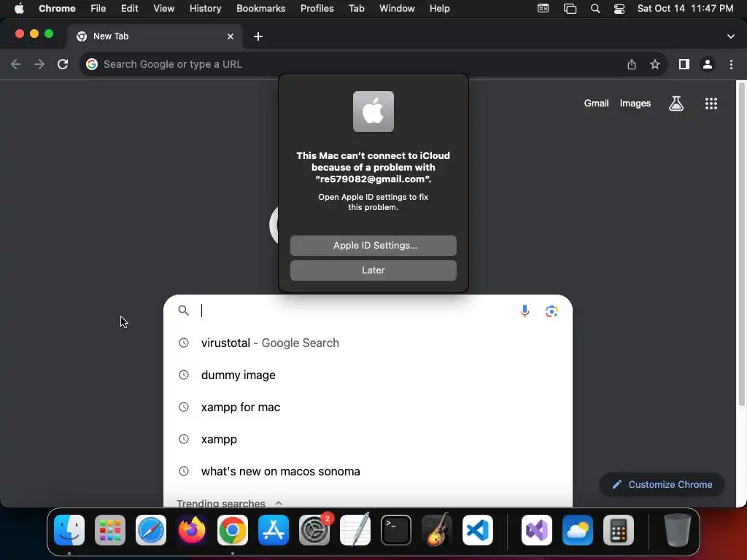Select the dummy image suggestion

(368, 376)
